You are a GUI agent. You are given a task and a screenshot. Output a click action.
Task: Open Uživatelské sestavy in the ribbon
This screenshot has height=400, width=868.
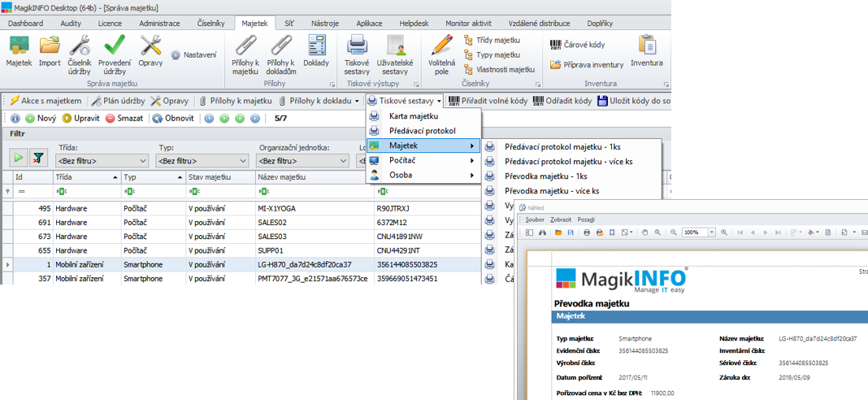[x=395, y=54]
